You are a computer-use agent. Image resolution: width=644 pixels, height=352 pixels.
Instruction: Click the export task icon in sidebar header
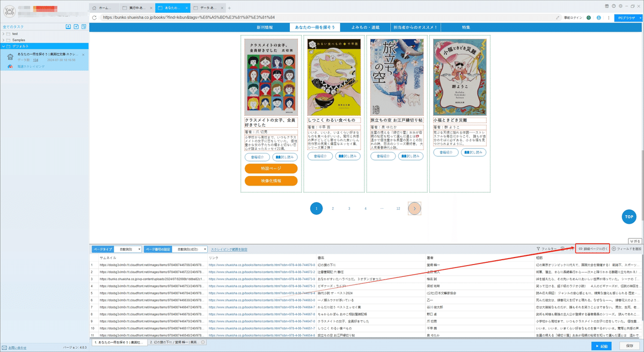pyautogui.click(x=76, y=26)
